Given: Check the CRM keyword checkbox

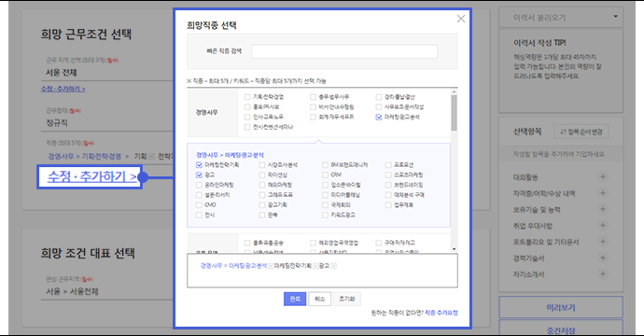Looking at the screenshot, I should click(x=326, y=175).
